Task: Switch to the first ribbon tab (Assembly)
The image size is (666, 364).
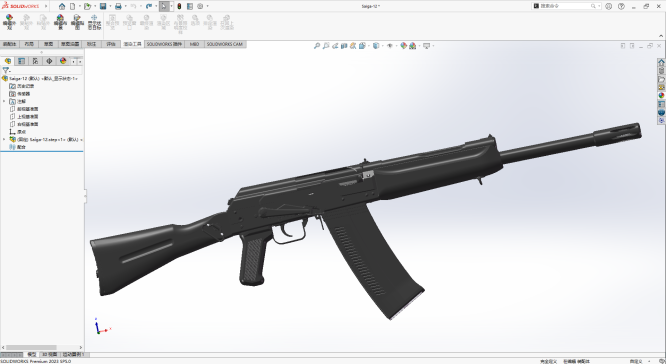Action: coord(9,44)
